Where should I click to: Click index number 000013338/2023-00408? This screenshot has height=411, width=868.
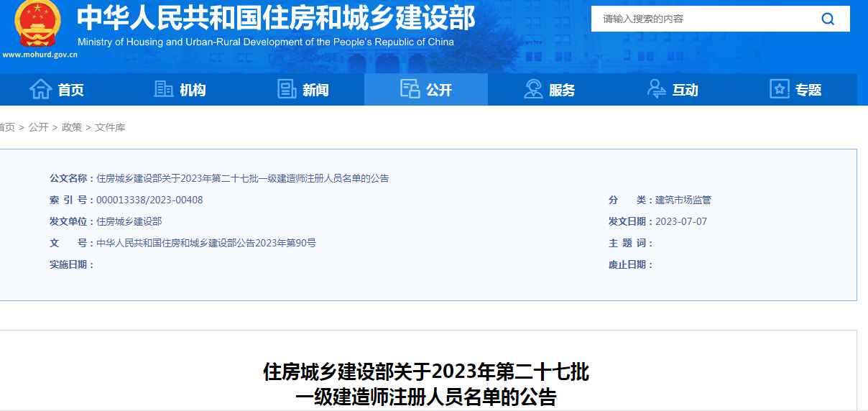[149, 200]
